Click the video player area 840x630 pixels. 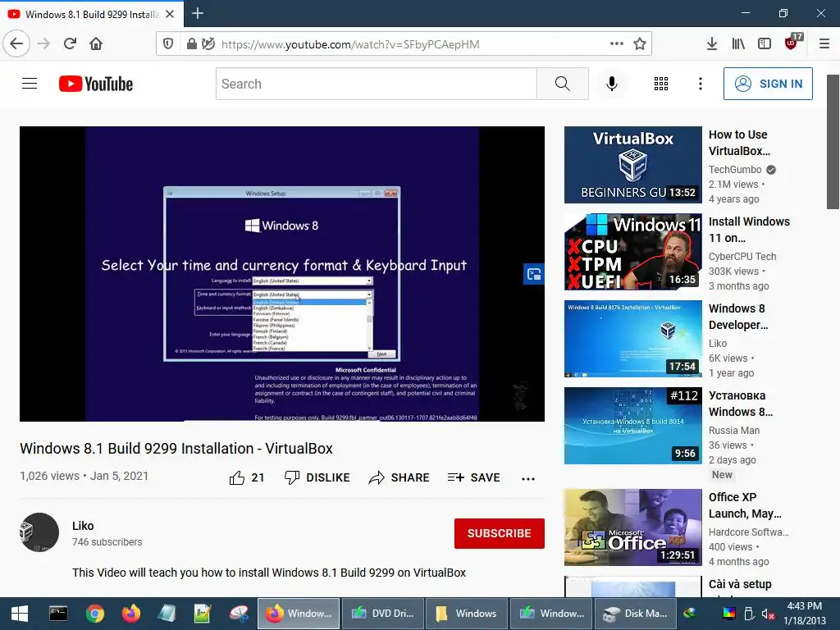coord(282,274)
